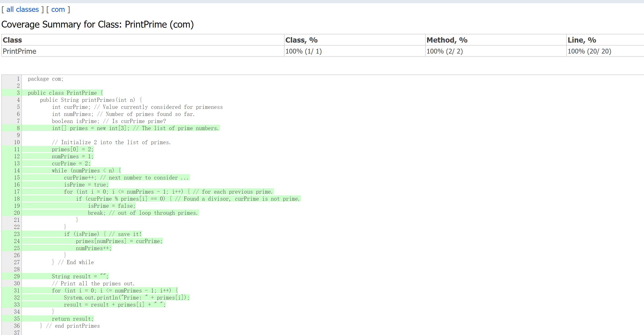Image resolution: width=644 pixels, height=335 pixels.
Task: Click the 'Line, %' column header
Action: [x=582, y=40]
